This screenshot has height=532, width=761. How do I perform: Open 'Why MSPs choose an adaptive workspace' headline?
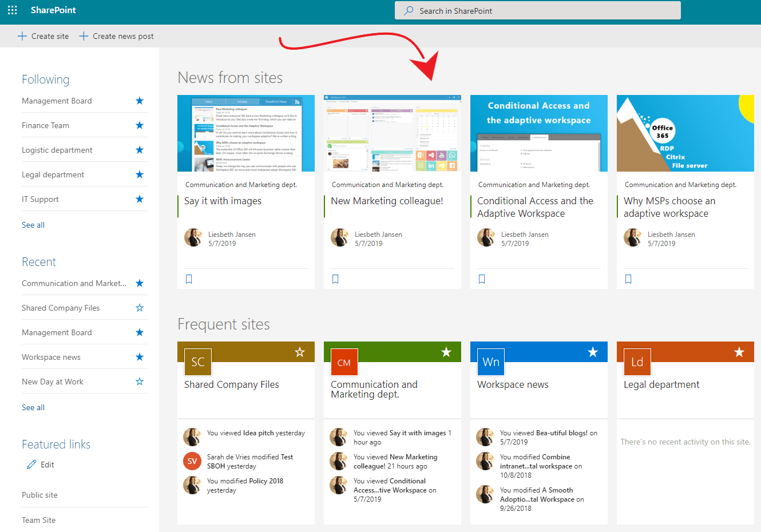[x=669, y=207]
